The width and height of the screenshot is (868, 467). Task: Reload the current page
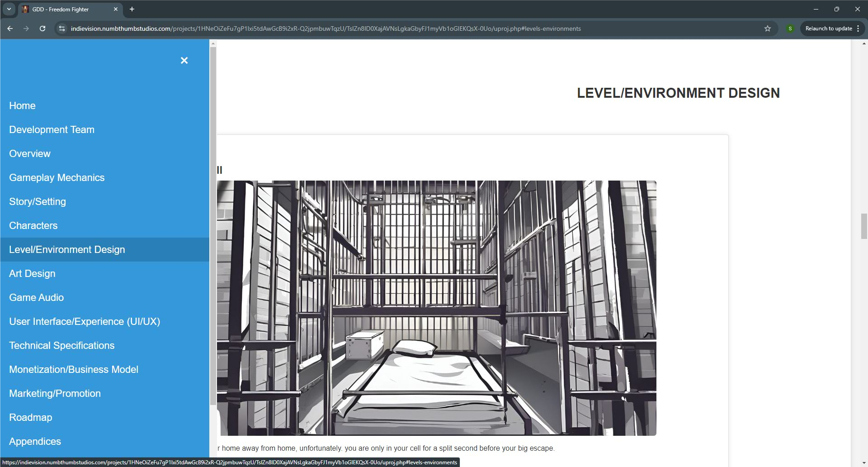42,29
